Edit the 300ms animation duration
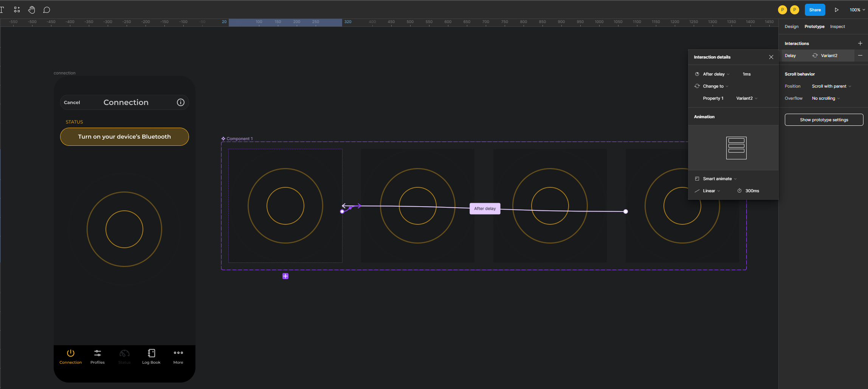Screen dimensions: 868x389 click(752, 191)
